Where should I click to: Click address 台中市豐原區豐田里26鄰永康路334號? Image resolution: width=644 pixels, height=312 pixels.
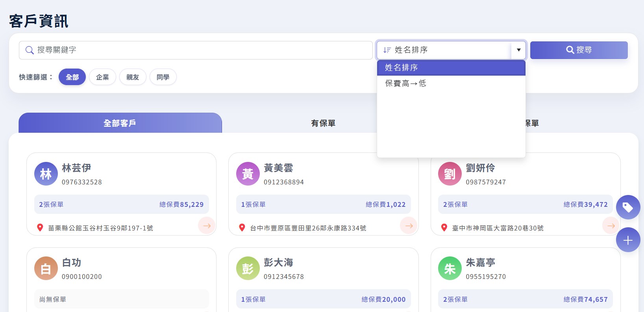click(308, 228)
